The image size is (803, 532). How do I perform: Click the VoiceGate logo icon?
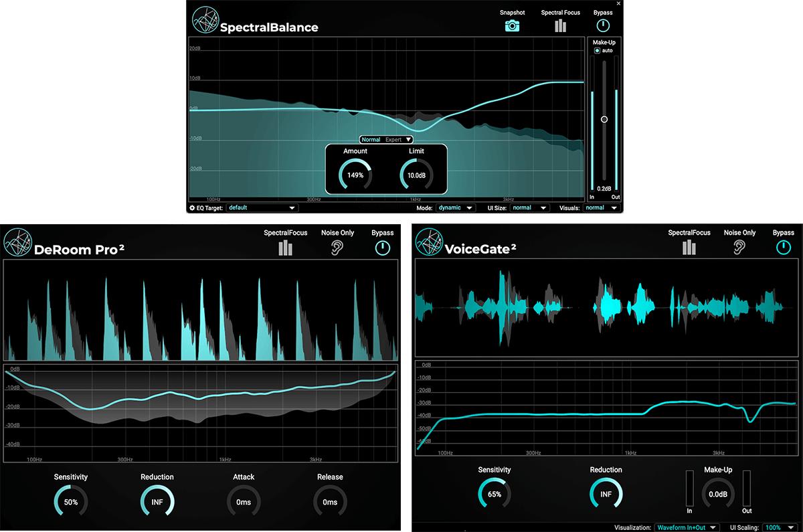click(x=429, y=242)
